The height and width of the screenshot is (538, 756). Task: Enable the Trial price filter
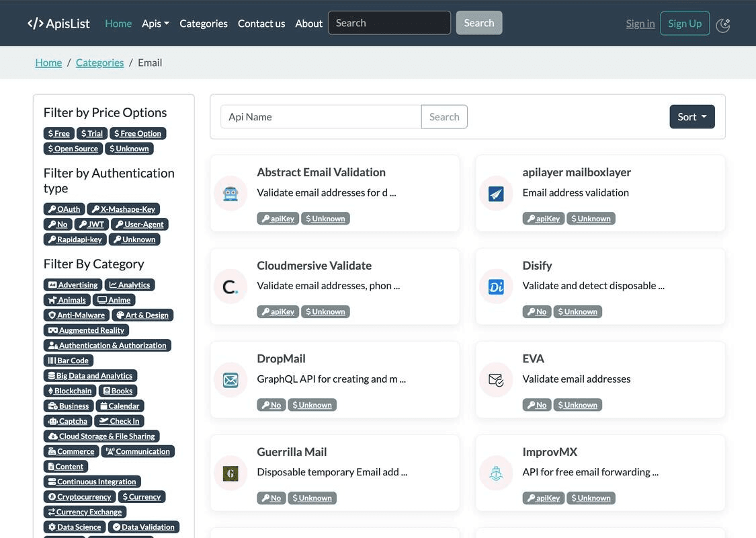coord(91,132)
